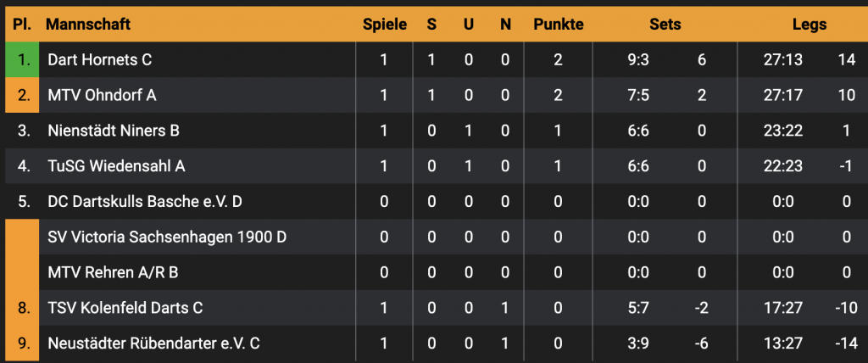Screen dimensions: 868x363
Task: Click the TuSG Wiedensahl A row
Action: point(116,166)
